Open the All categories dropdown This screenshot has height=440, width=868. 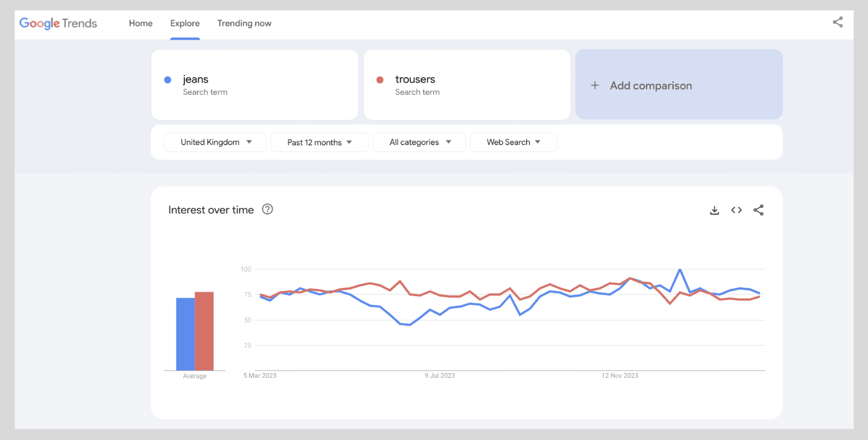(419, 142)
